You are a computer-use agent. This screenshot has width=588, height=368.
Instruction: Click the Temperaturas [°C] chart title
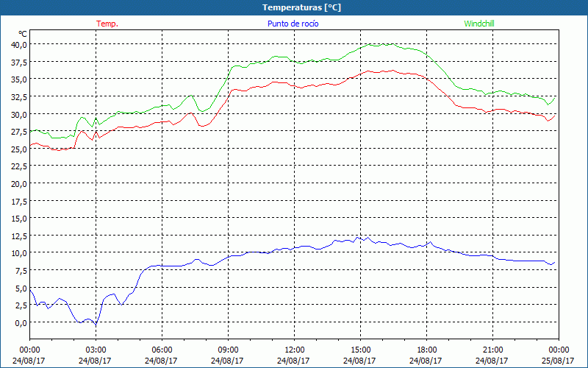point(301,7)
